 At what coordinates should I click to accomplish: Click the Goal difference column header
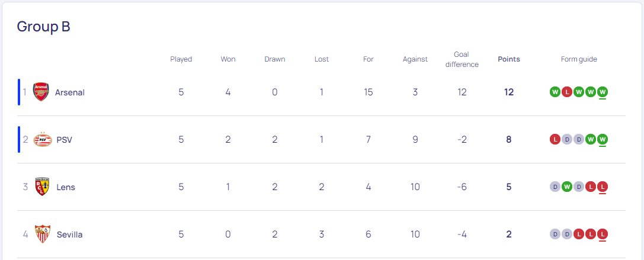462,60
